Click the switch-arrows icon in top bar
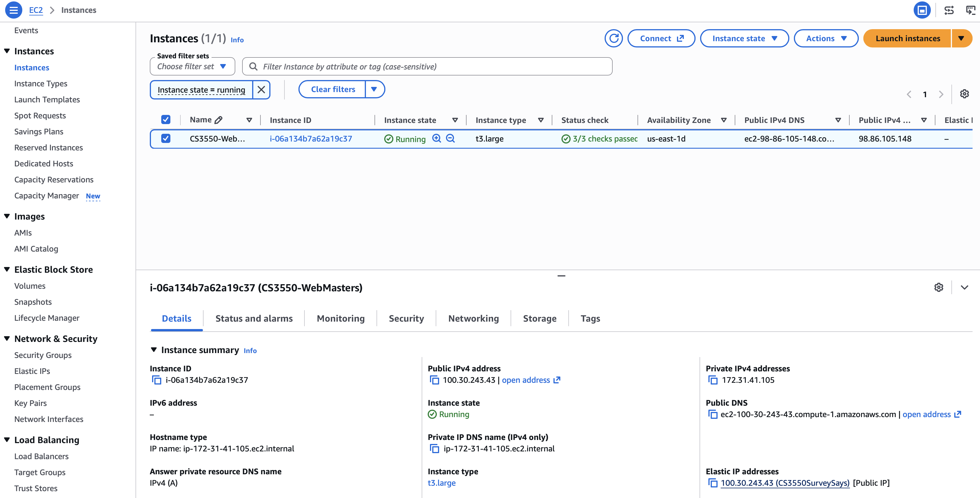 (949, 10)
